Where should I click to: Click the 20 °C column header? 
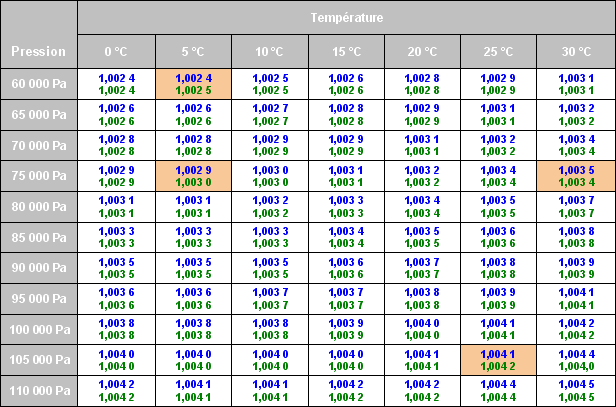point(422,51)
